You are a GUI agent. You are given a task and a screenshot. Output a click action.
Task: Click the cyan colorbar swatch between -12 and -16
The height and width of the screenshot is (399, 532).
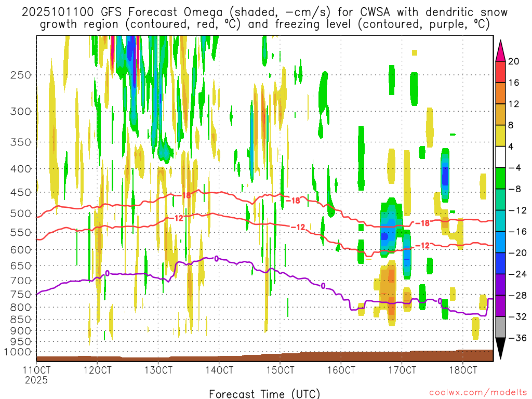pyautogui.click(x=500, y=221)
